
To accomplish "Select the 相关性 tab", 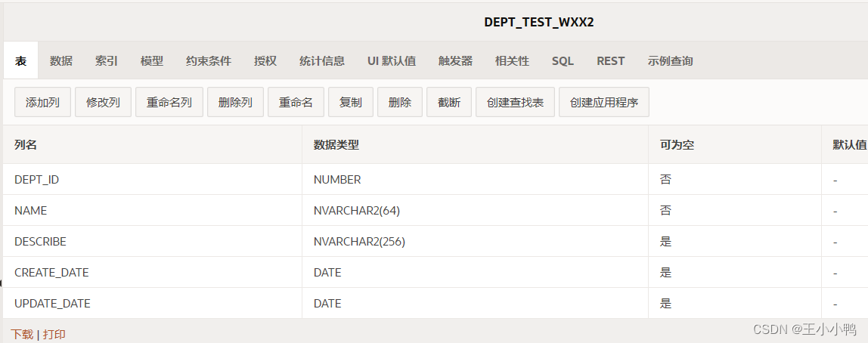I will tap(512, 61).
